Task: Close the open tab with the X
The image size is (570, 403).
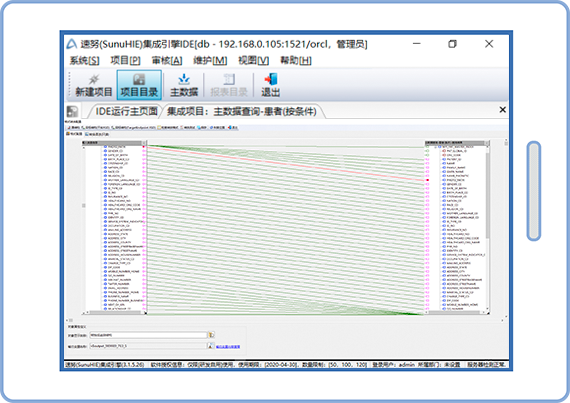Action: coord(502,109)
